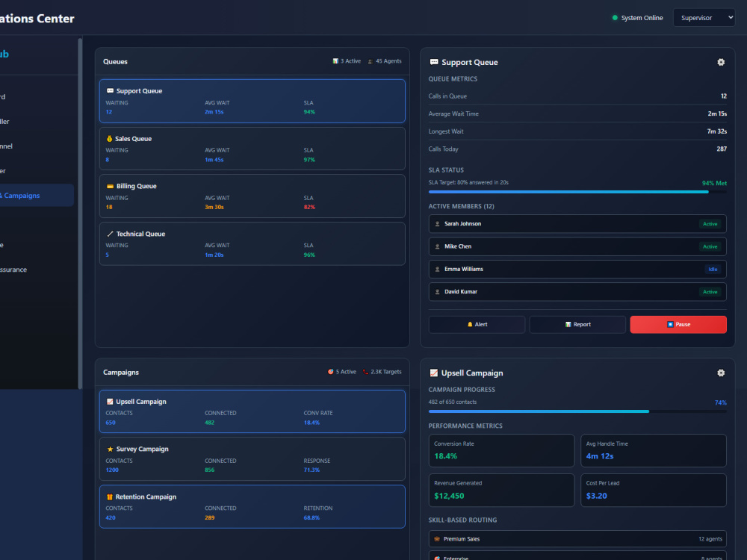The width and height of the screenshot is (747, 560).
Task: Click the campaign progress bar at 74%
Action: tap(577, 411)
